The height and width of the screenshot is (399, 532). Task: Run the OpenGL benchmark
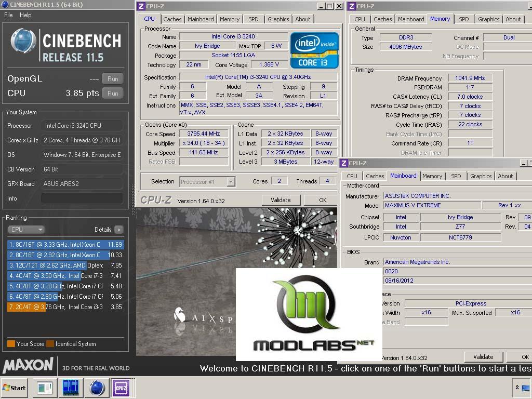pos(113,79)
